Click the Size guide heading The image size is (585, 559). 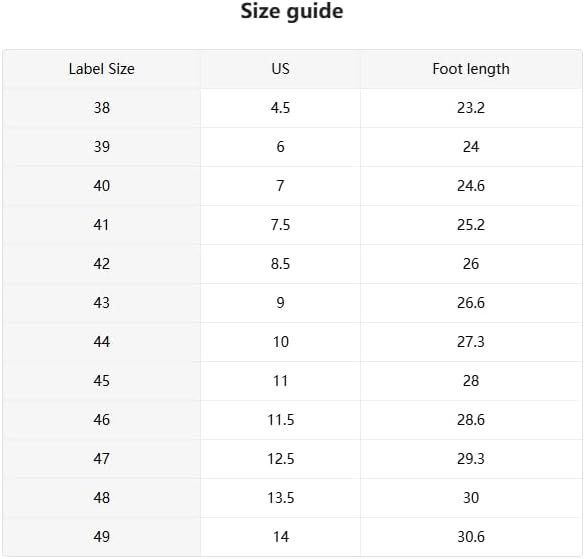point(292,11)
